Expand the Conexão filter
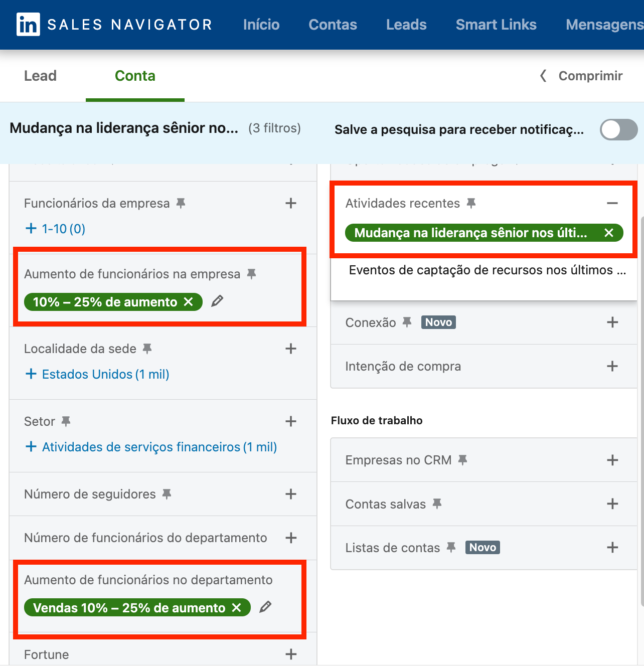Image resolution: width=644 pixels, height=670 pixels. click(612, 322)
